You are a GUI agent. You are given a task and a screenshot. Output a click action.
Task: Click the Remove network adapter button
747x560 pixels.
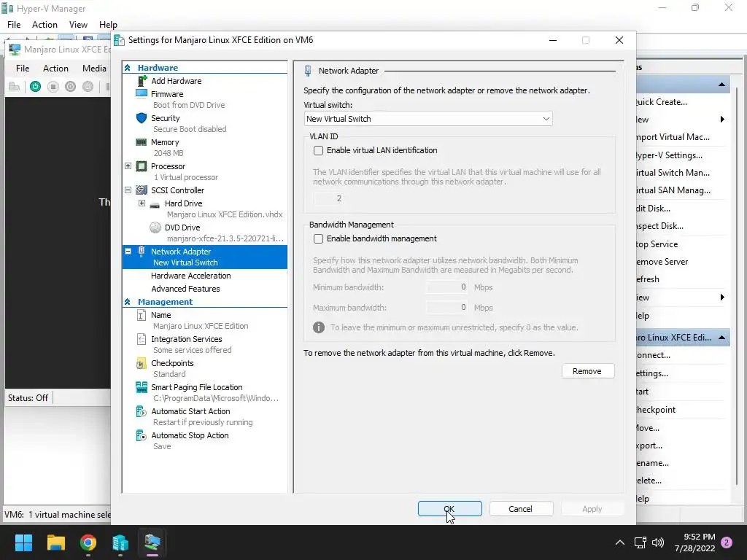point(588,371)
